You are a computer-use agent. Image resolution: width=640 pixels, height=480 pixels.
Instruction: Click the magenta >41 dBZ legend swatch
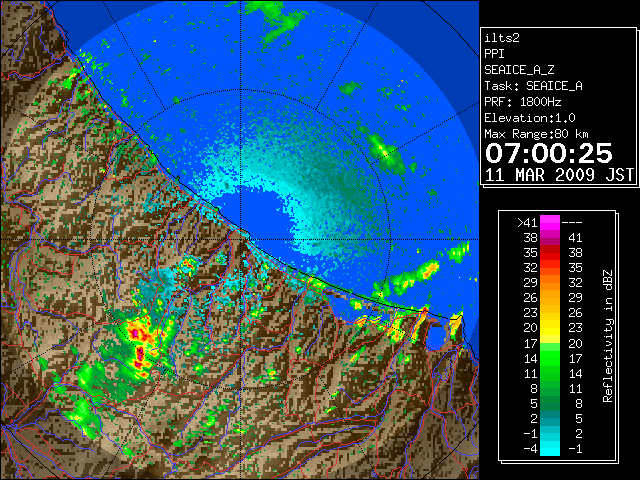[x=550, y=222]
